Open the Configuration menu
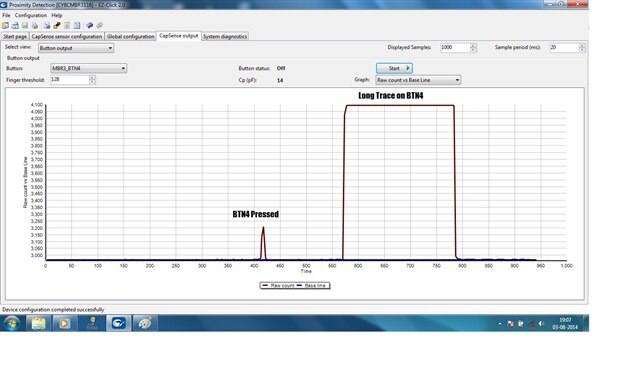619x365 pixels. coord(31,15)
